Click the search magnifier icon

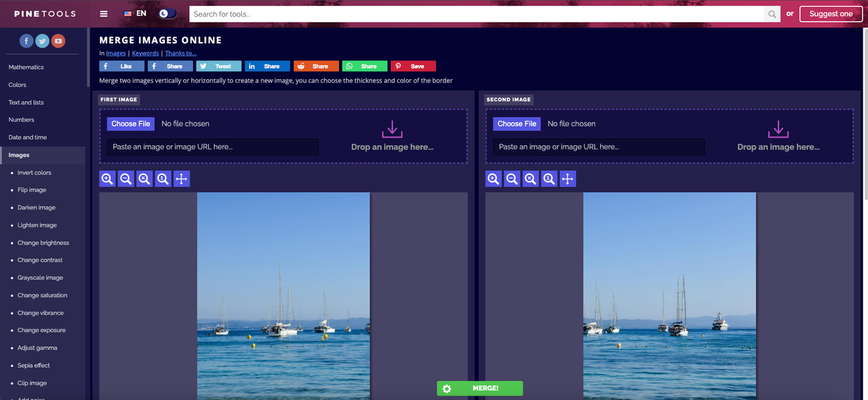click(x=772, y=14)
